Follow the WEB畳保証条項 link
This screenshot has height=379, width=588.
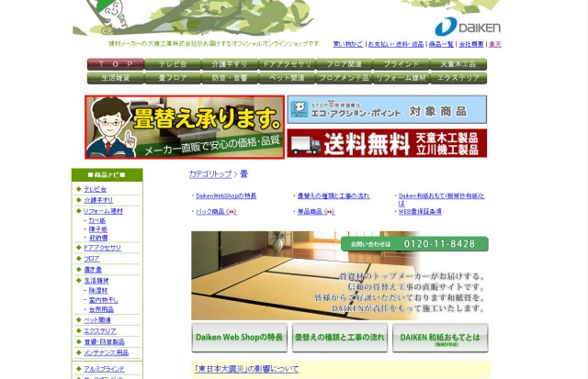tap(422, 211)
